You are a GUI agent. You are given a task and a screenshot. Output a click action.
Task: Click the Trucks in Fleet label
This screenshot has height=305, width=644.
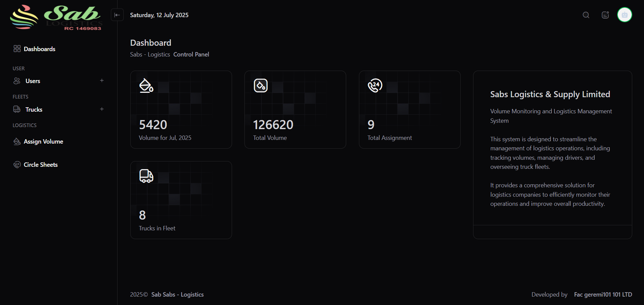[157, 228]
